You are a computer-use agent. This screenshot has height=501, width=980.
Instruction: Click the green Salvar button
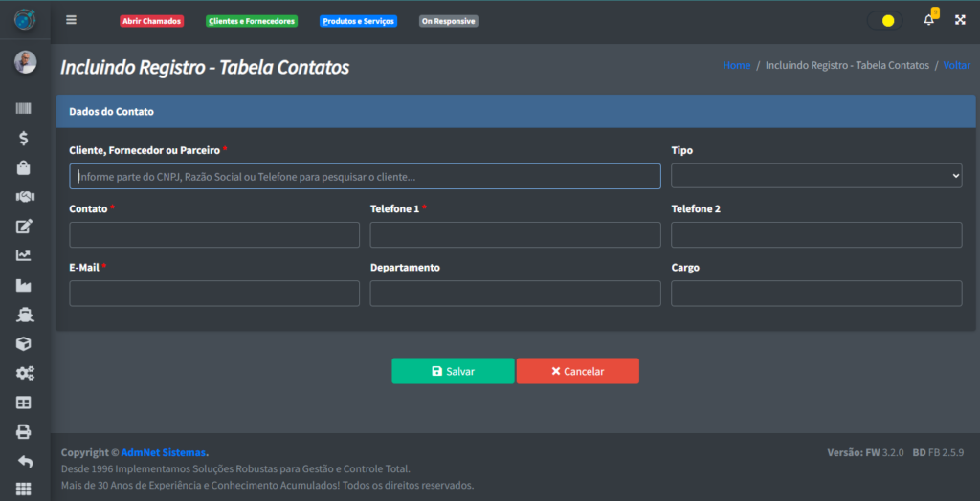click(453, 371)
